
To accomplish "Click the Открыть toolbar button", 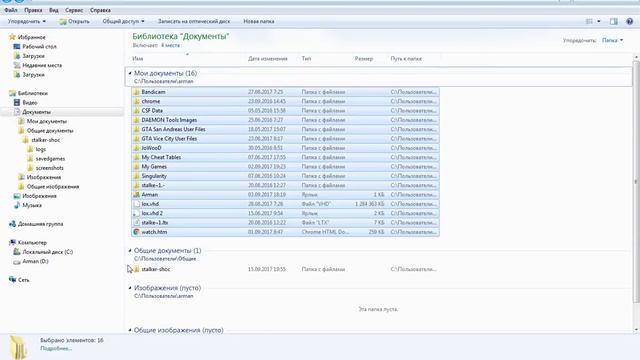I will click(x=74, y=21).
